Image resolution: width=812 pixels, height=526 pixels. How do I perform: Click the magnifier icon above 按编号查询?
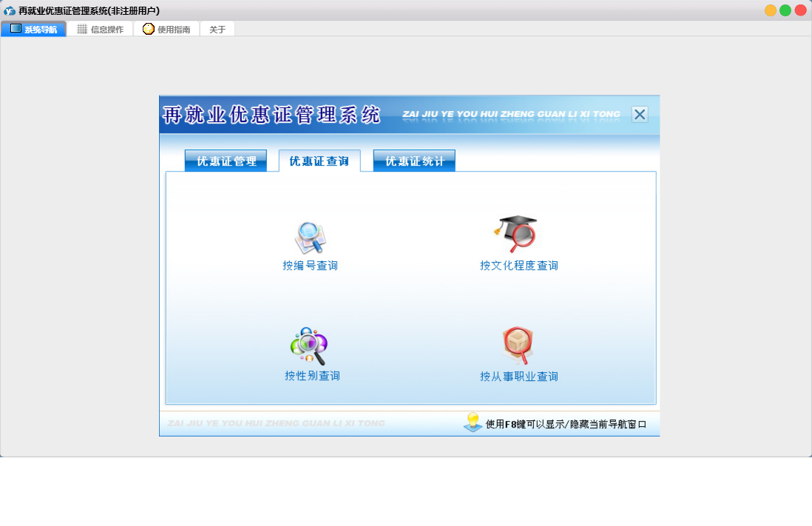tap(310, 238)
